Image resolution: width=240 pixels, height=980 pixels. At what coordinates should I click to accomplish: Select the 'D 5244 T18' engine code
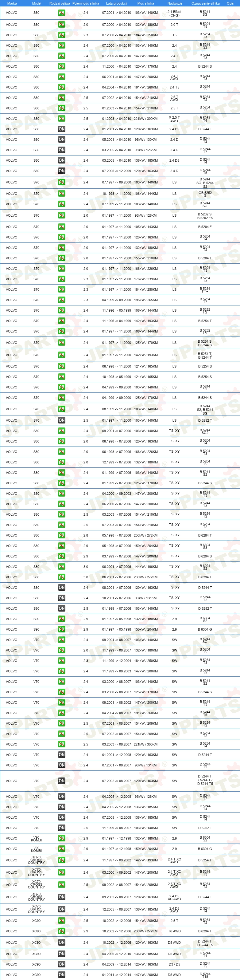205,975
